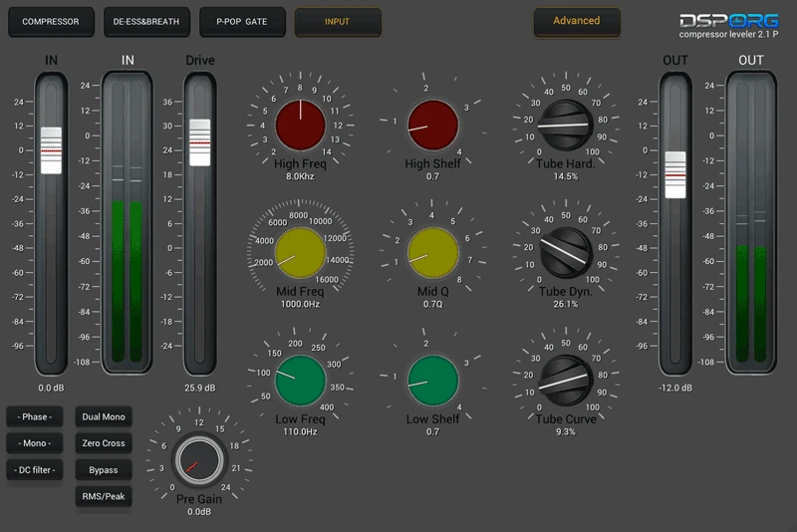The width and height of the screenshot is (797, 532).
Task: Click the 0.7Q Mid Q value
Action: tap(433, 304)
